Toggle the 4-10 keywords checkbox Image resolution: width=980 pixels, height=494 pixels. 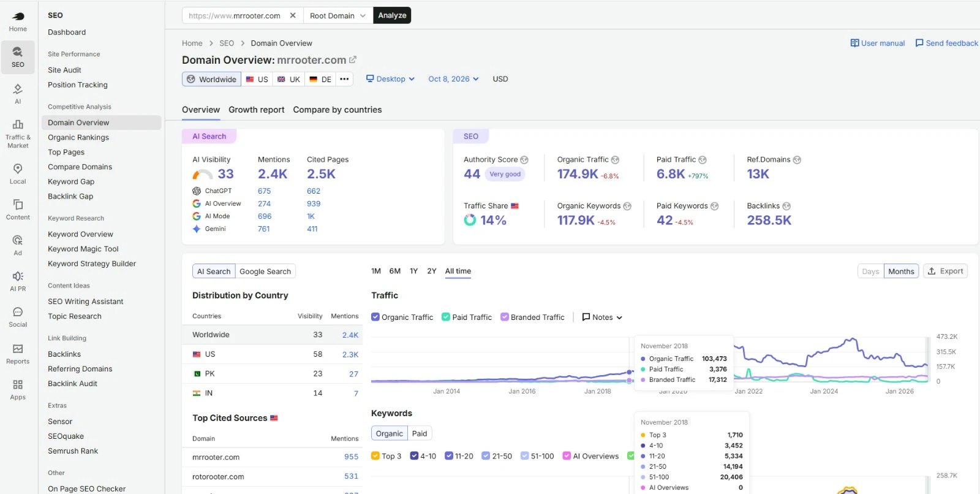414,456
